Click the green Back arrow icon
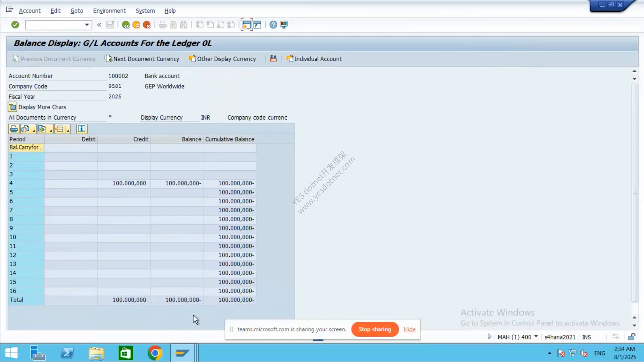The image size is (644, 362). click(126, 25)
